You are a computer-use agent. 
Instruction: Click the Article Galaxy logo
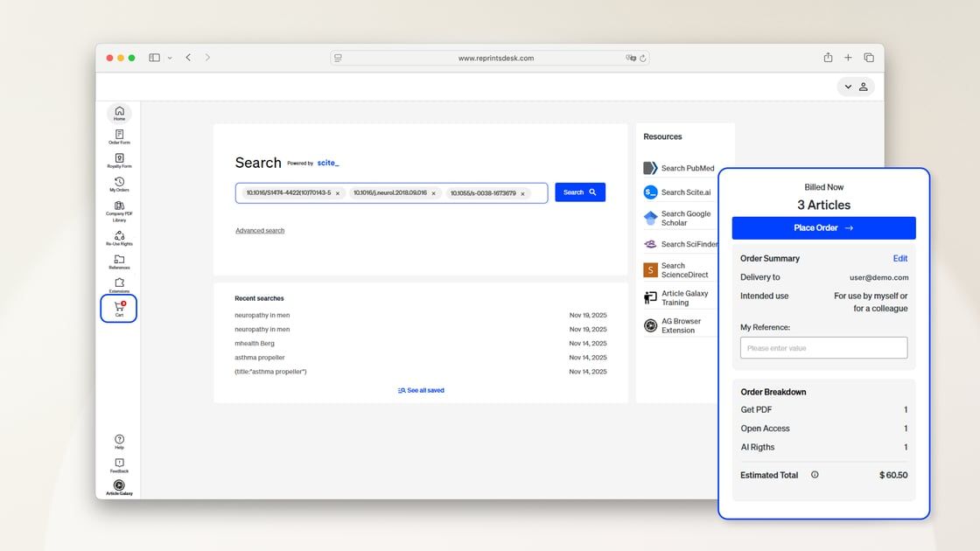coord(119,487)
